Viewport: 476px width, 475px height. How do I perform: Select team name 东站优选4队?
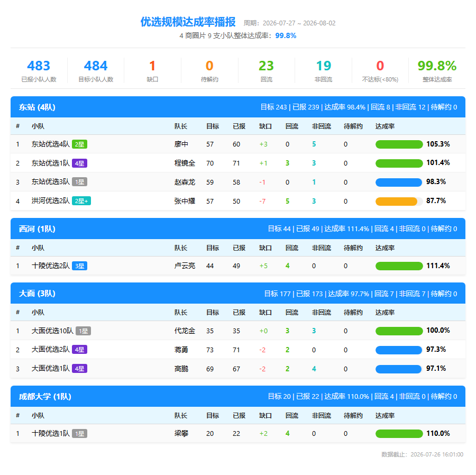tap(51, 144)
